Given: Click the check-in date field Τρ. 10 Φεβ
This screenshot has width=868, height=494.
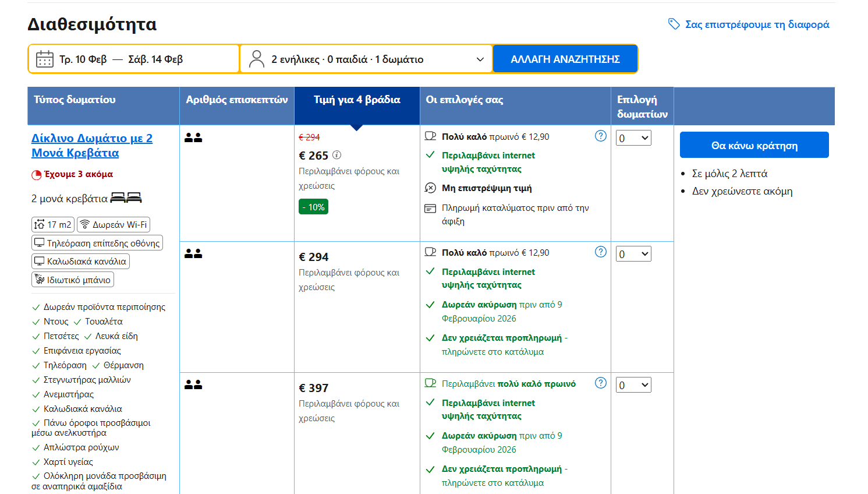Looking at the screenshot, I should pos(83,59).
